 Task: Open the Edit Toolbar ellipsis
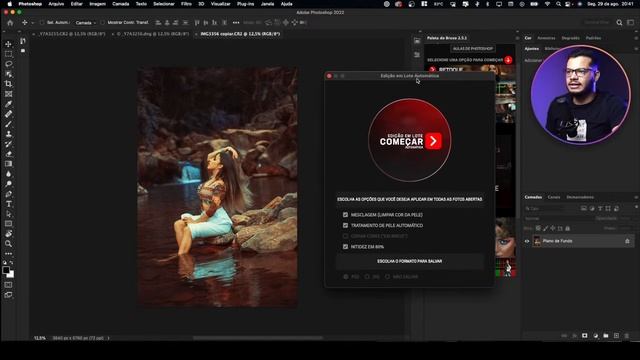pyautogui.click(x=8, y=253)
